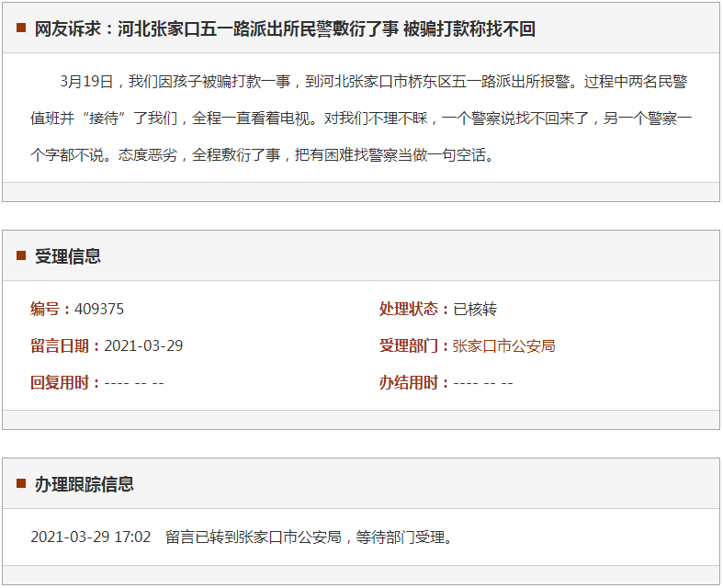Click the 已核转 processing status value
Viewport: 723px width, 588px height.
pos(475,310)
